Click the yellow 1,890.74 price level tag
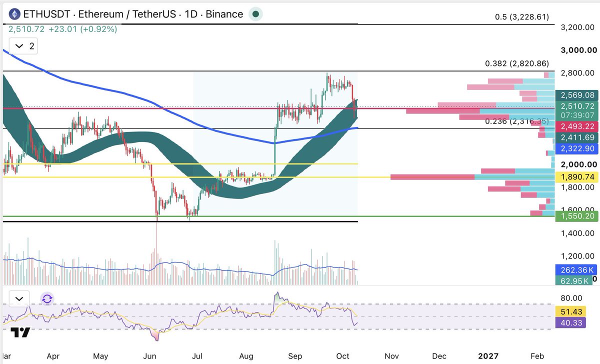Screen dimensions: 600x364 pos(576,177)
